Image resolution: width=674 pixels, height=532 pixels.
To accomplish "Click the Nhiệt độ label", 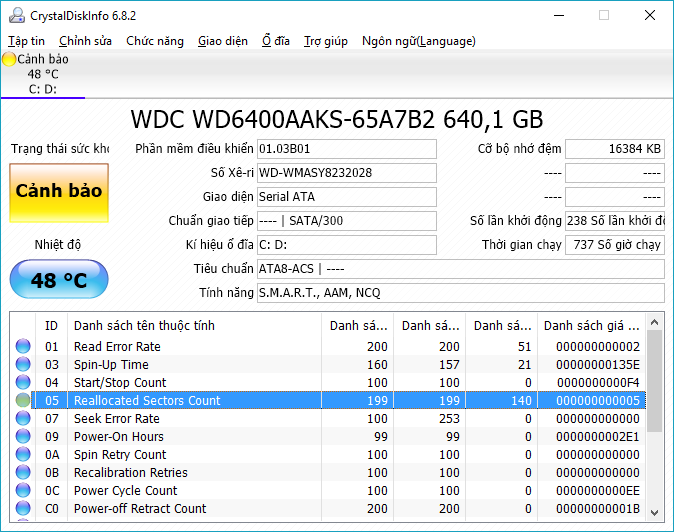I will pos(58,245).
